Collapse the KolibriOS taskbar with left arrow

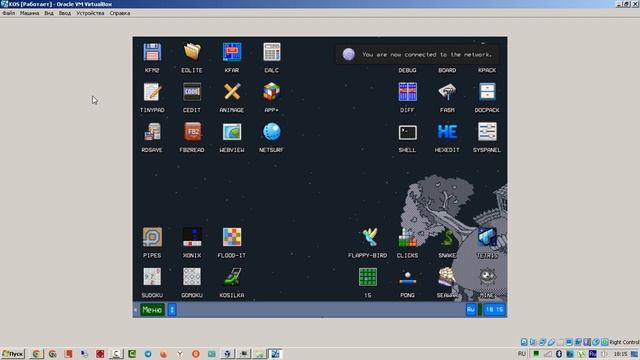136,310
